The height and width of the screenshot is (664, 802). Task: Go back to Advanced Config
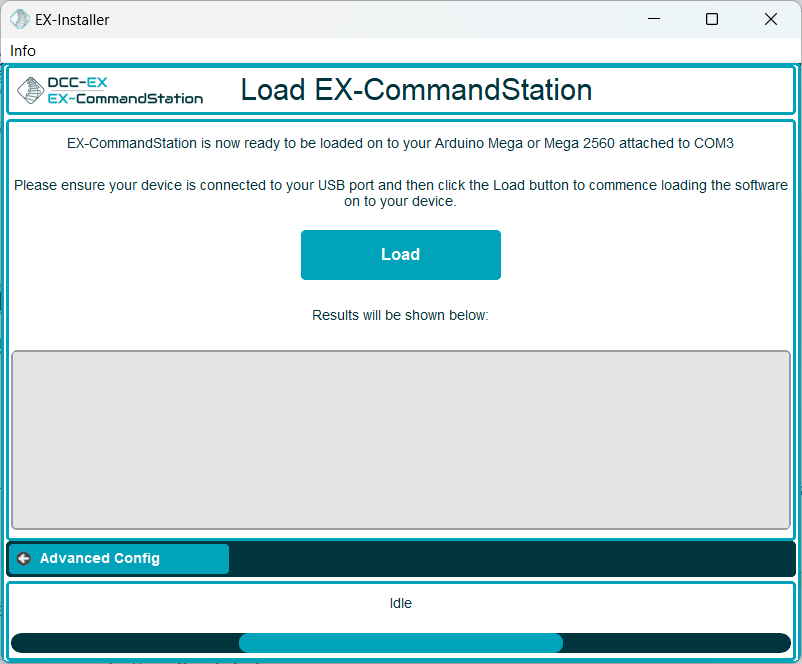(x=119, y=559)
